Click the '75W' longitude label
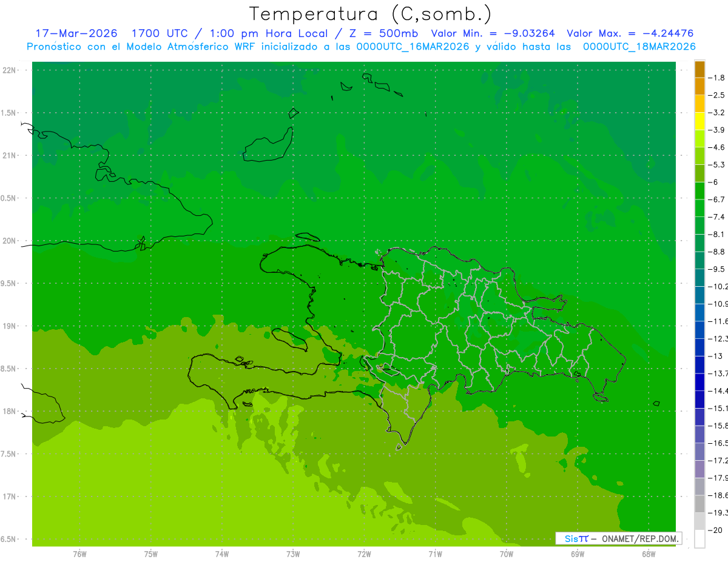Screen dimensions: 728x562 pos(150,554)
